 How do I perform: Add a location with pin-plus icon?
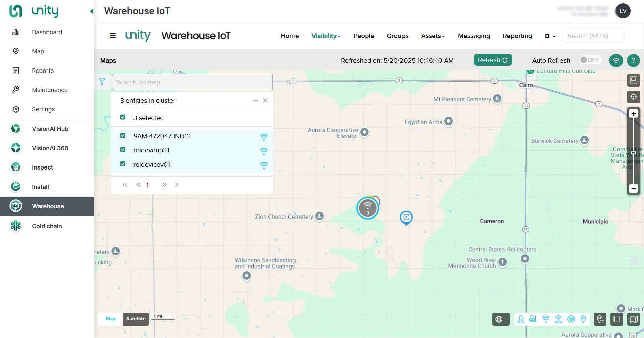tap(600, 319)
